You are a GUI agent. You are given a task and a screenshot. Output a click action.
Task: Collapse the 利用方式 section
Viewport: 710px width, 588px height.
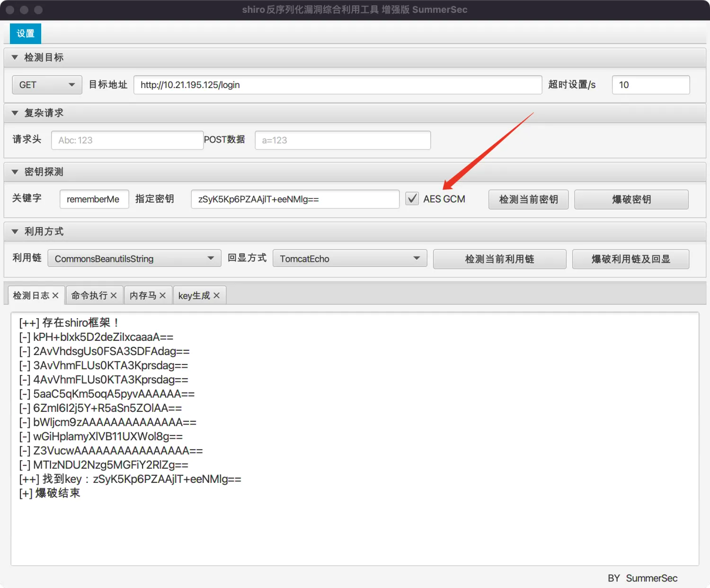(x=15, y=232)
